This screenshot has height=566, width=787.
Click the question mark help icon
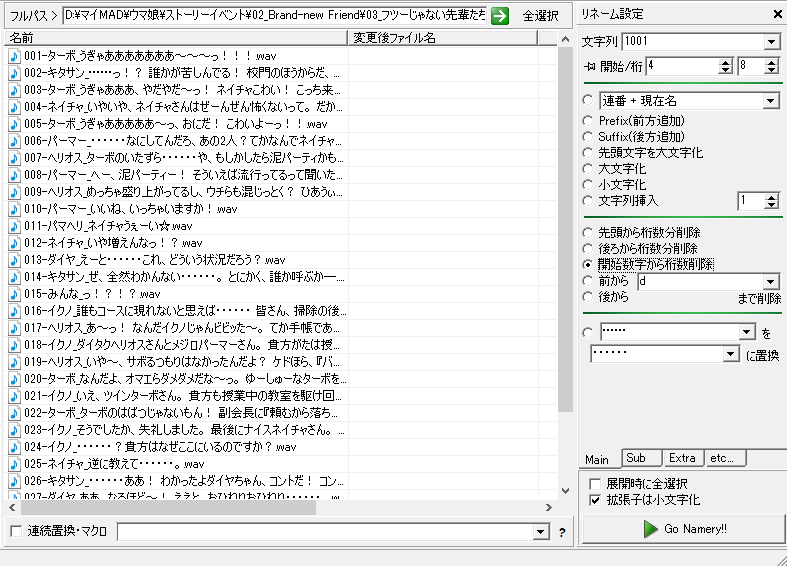pyautogui.click(x=562, y=532)
